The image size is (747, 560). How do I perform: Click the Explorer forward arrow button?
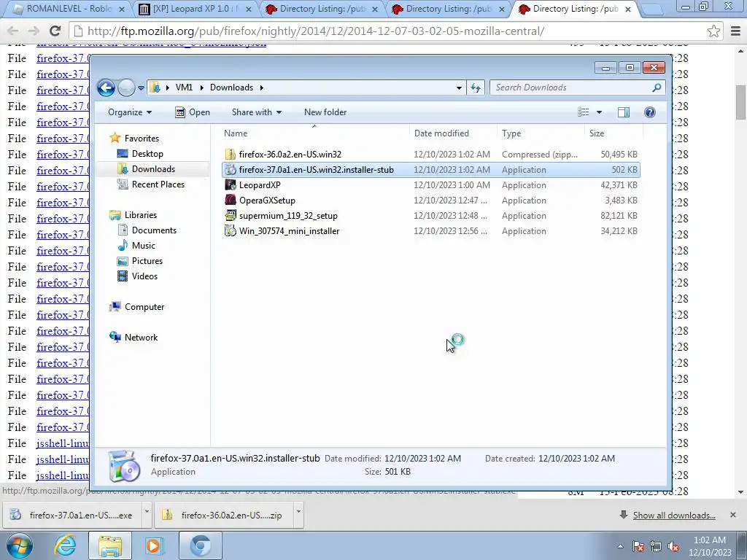[x=126, y=87]
